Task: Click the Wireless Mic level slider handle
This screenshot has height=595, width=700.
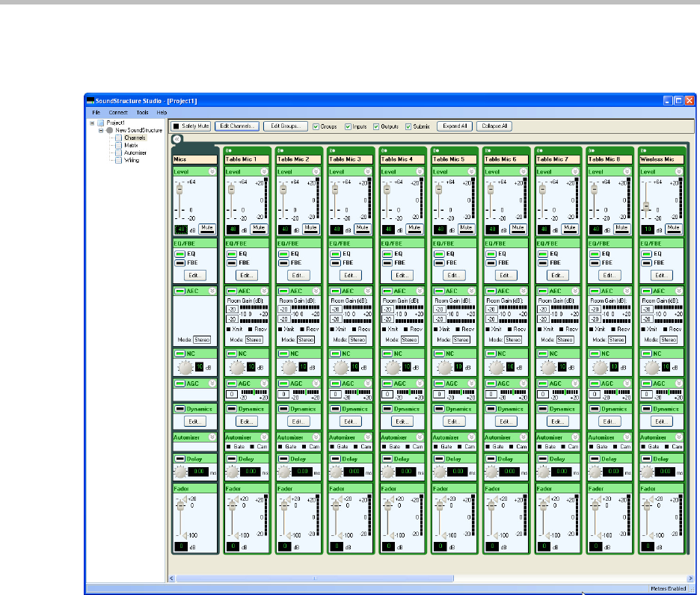Action: (x=646, y=205)
